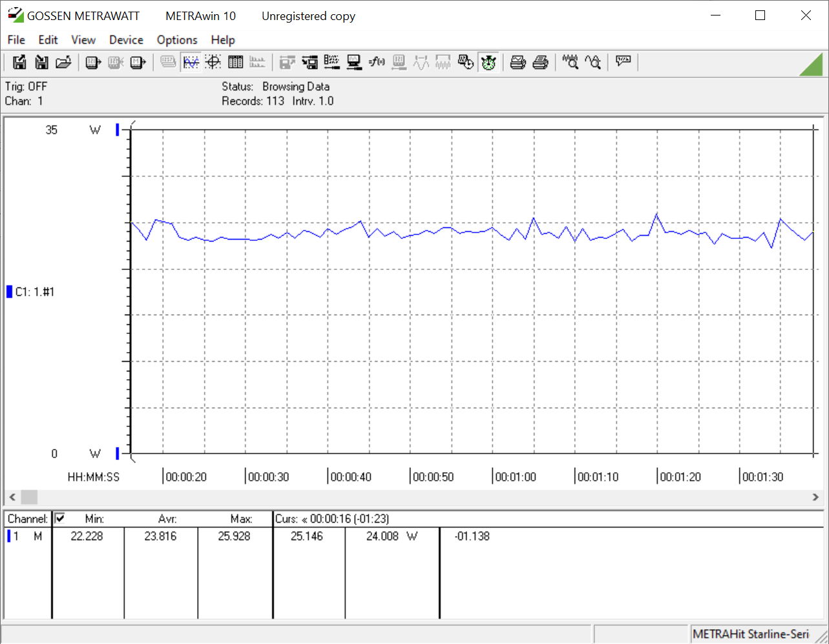The height and width of the screenshot is (644, 829).
Task: Open the File menu
Action: [16, 39]
